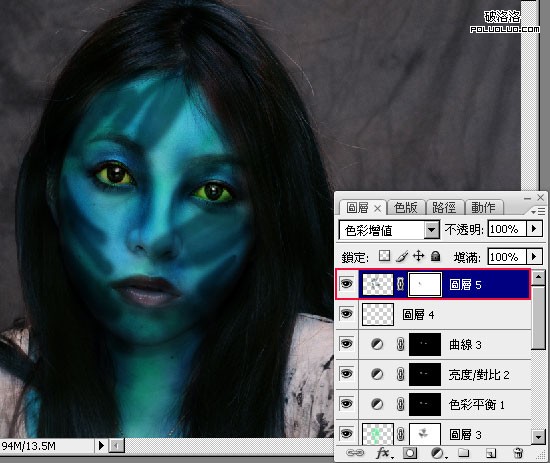Viewport: 550px width, 463px height.
Task: Select 圖層 3 mask thumbnail
Action: point(425,434)
